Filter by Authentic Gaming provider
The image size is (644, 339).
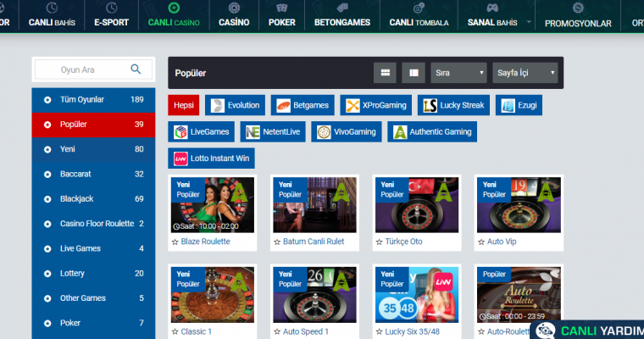432,132
